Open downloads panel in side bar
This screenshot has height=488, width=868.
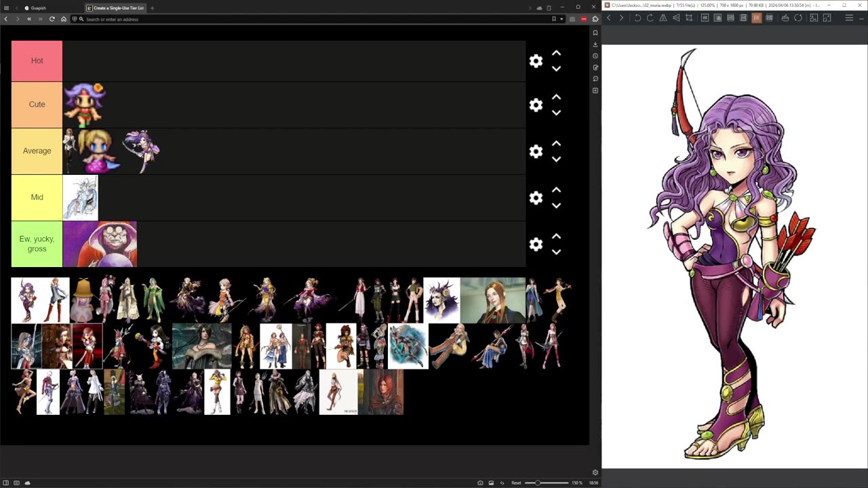click(595, 44)
